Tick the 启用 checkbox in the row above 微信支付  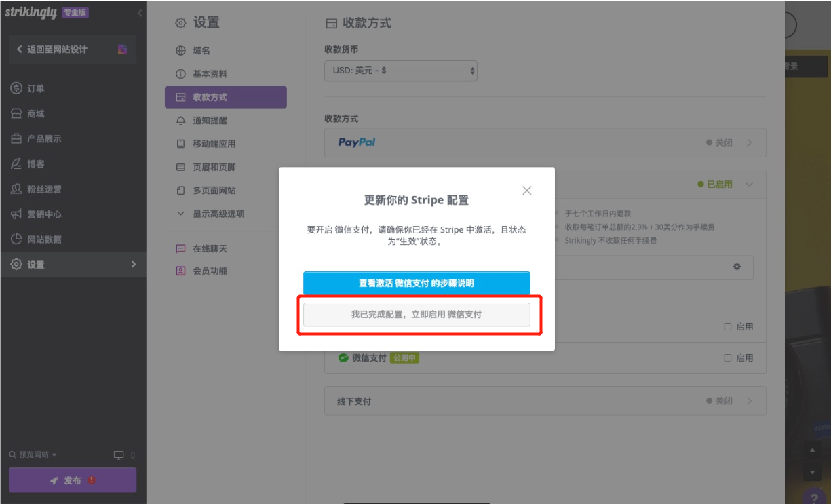click(728, 327)
